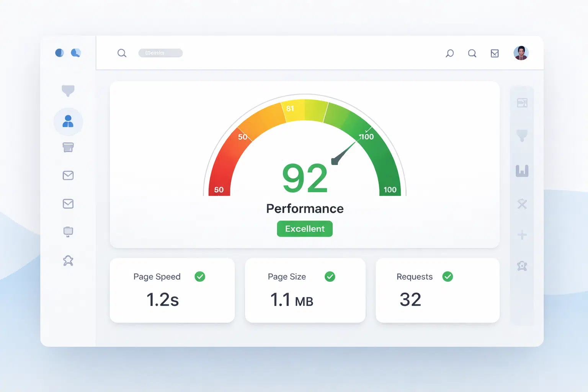
Task: Open the user profile avatar
Action: (521, 53)
